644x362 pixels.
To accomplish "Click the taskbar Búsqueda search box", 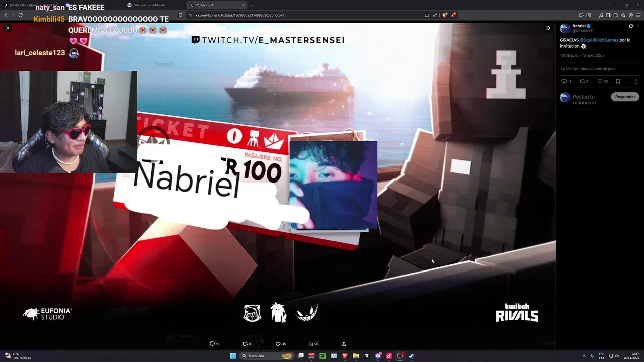I will coord(267,356).
